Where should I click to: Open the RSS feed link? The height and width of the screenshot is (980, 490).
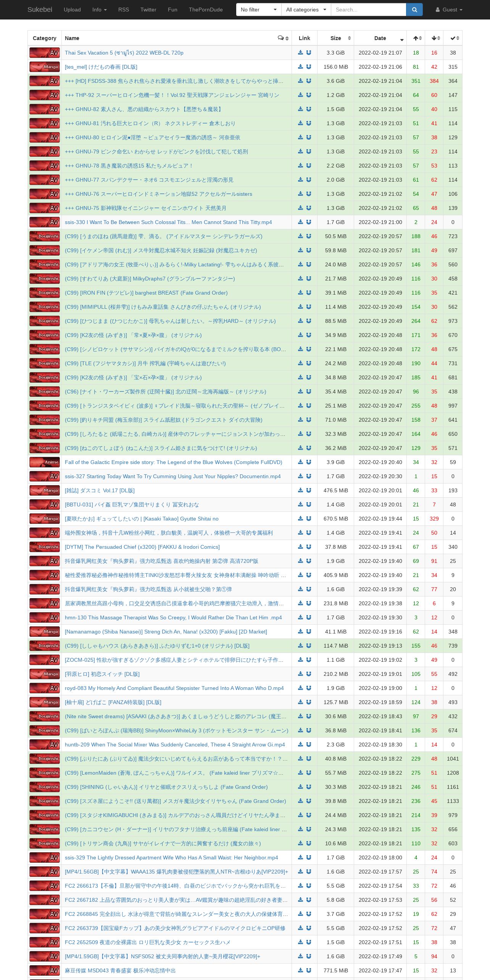pyautogui.click(x=124, y=10)
